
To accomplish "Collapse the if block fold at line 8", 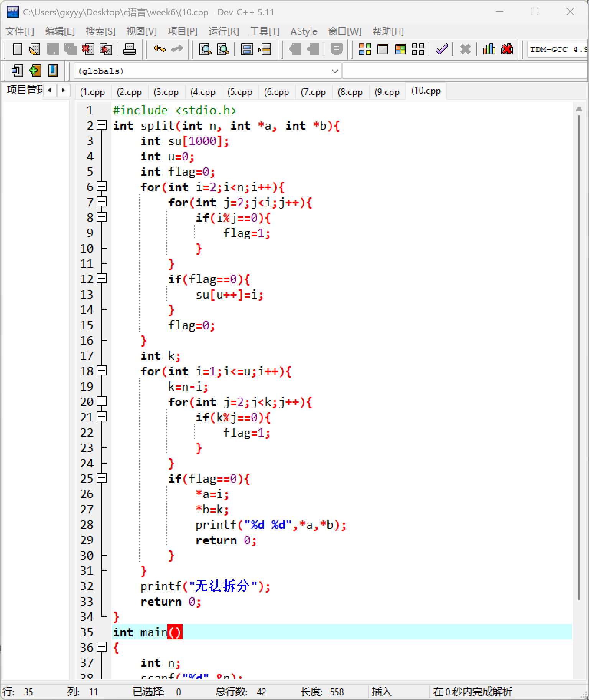I will tap(102, 217).
